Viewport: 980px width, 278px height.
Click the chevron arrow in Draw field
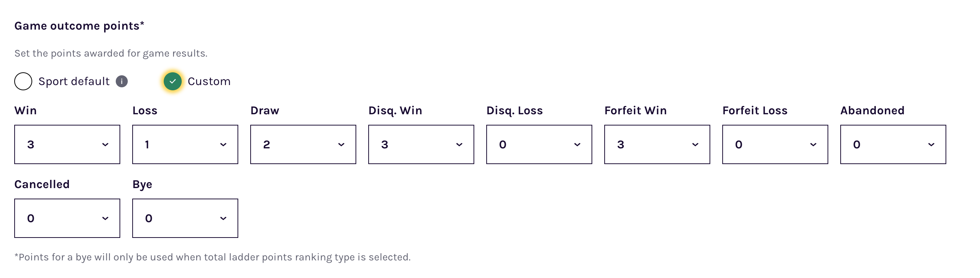[x=341, y=145]
